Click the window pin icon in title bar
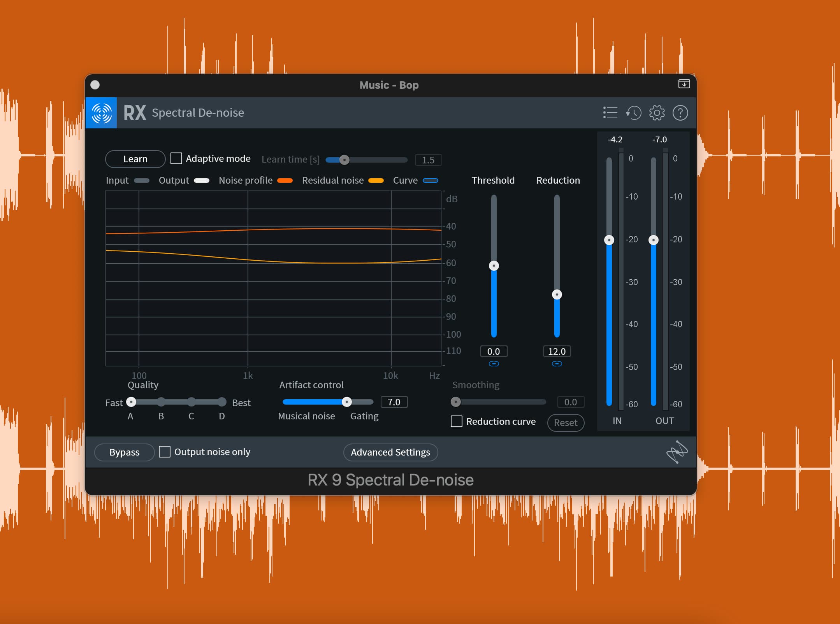Image resolution: width=840 pixels, height=624 pixels. 684,84
